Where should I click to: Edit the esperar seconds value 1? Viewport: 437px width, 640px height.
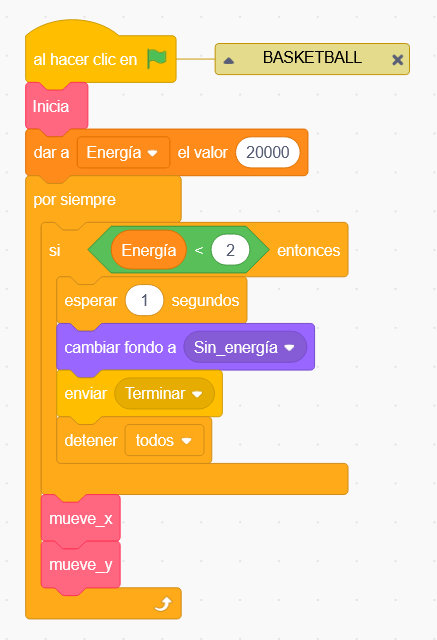point(144,300)
